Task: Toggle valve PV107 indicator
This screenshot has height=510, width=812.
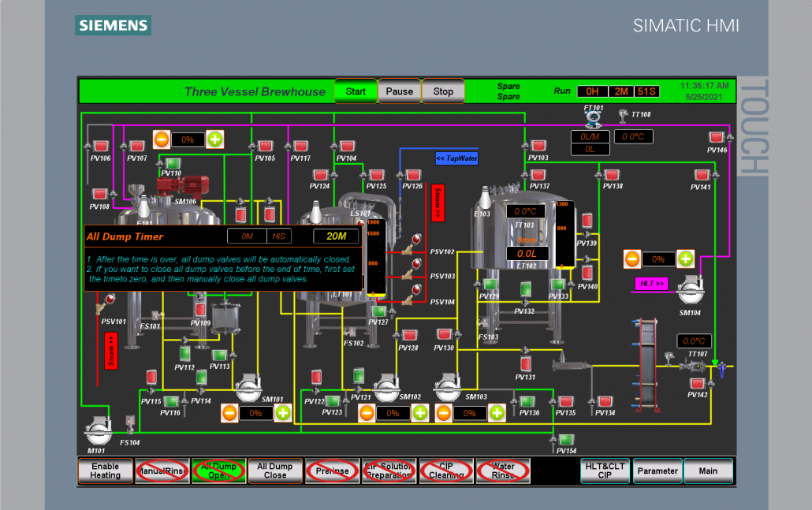Action: pos(136,146)
